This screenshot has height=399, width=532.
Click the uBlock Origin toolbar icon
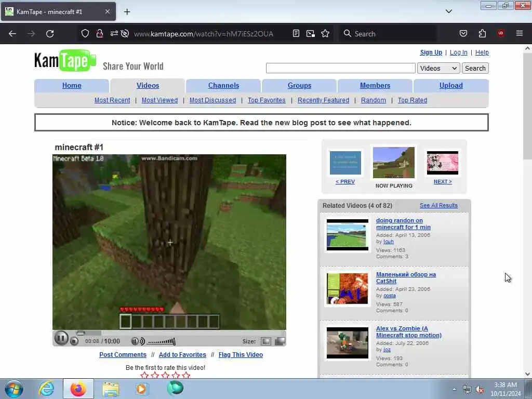point(501,33)
